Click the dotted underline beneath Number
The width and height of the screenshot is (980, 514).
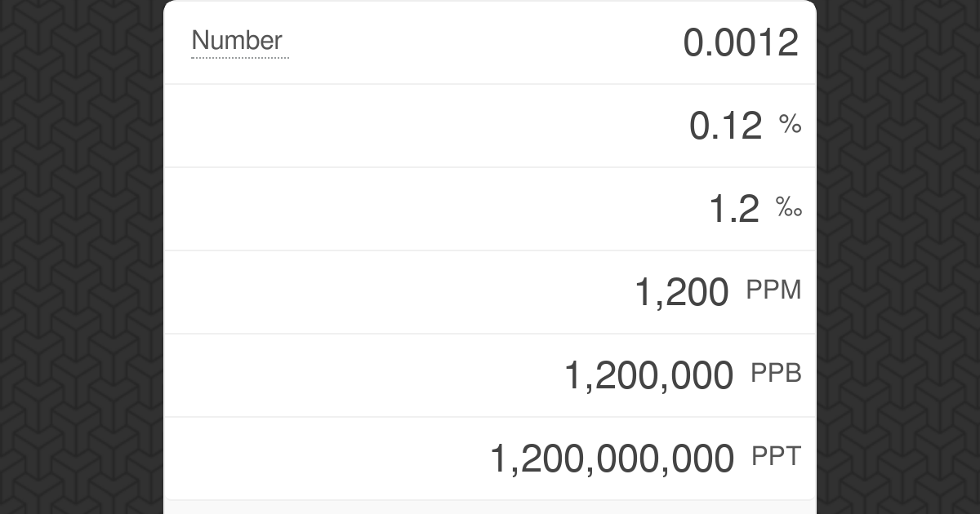point(239,58)
